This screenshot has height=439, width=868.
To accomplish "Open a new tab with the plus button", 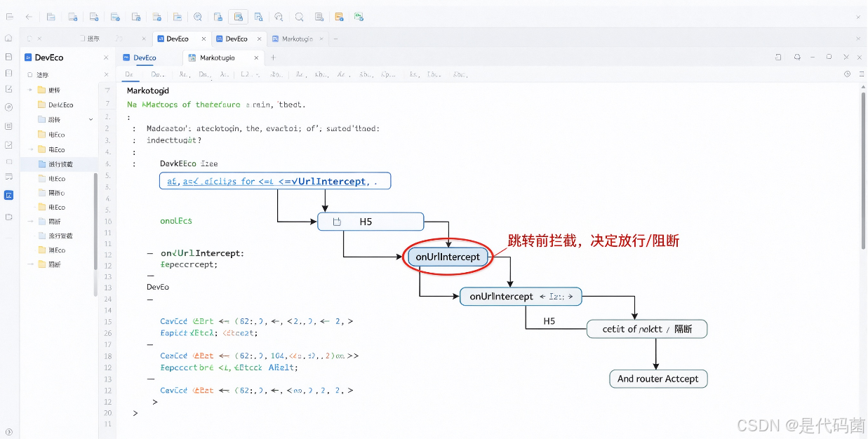I will 273,58.
